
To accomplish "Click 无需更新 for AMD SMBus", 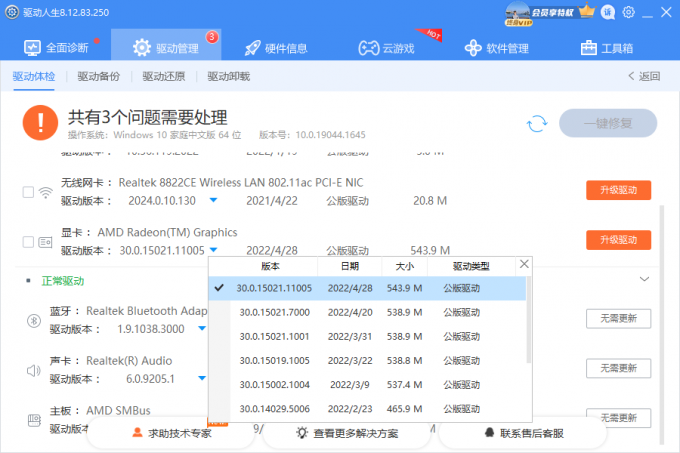I will pos(618,418).
